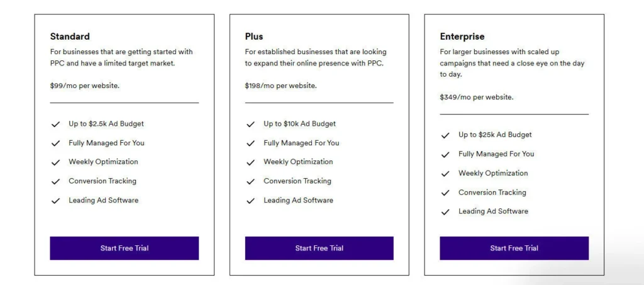Click Plus plan Conversion Tracking checkmark
644x285 pixels.
click(251, 182)
